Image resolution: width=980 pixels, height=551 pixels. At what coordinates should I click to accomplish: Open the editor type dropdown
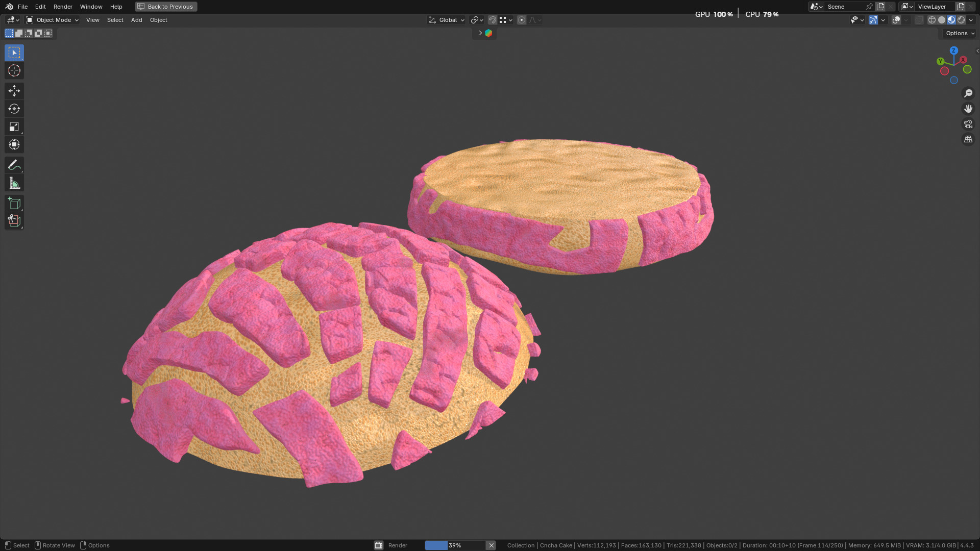[x=13, y=20]
